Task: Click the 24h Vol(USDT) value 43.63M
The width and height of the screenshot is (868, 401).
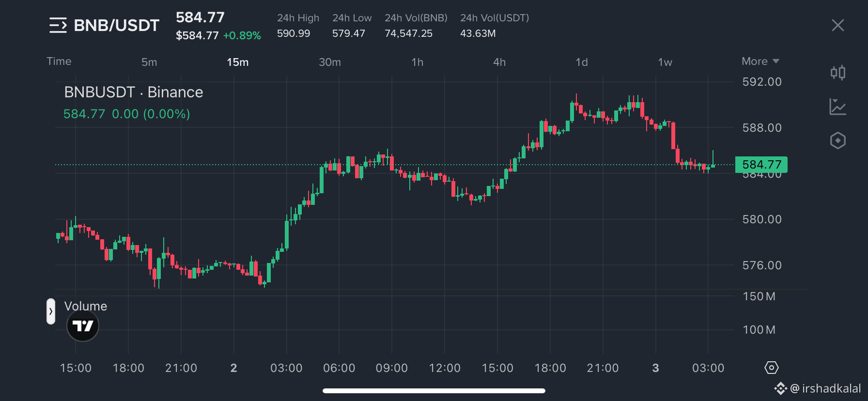Action: pyautogui.click(x=478, y=33)
